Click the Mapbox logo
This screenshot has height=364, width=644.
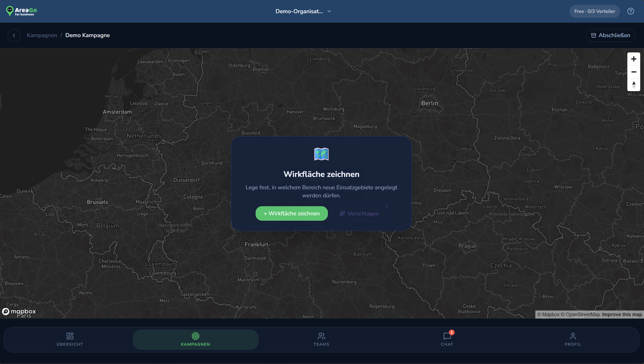[19, 311]
